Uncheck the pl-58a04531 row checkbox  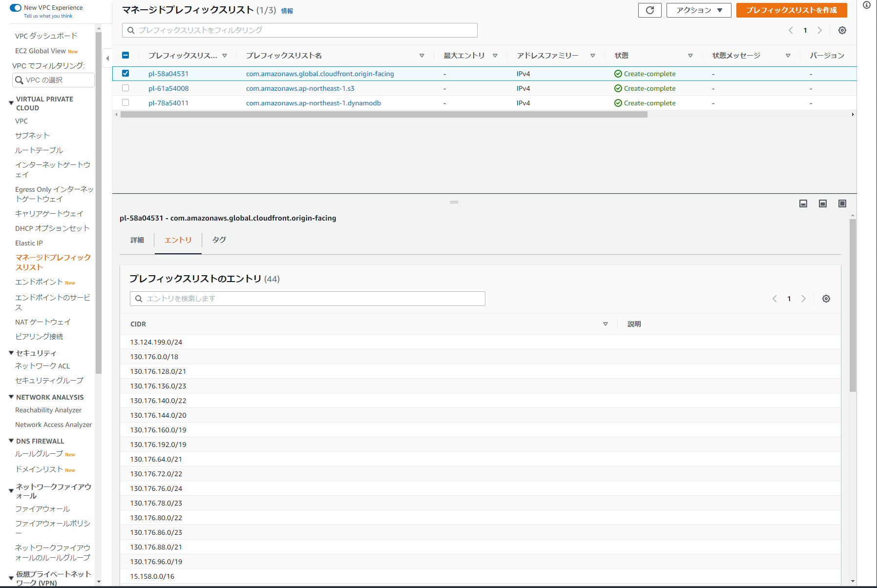point(125,73)
